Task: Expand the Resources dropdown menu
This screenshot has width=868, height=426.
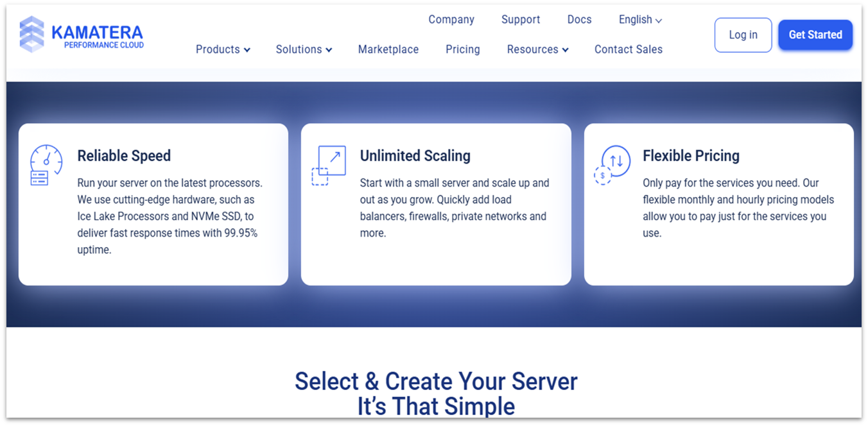Action: [537, 49]
